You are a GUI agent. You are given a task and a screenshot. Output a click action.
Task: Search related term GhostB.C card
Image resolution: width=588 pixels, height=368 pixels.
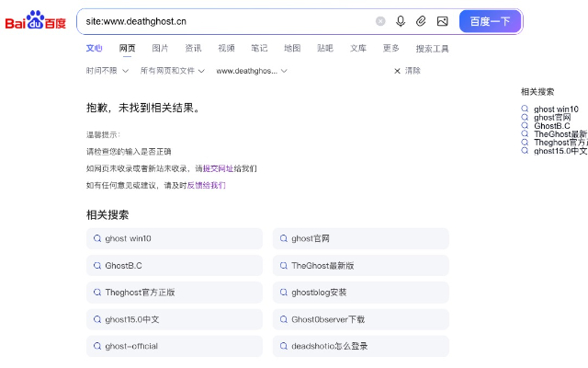pyautogui.click(x=175, y=266)
